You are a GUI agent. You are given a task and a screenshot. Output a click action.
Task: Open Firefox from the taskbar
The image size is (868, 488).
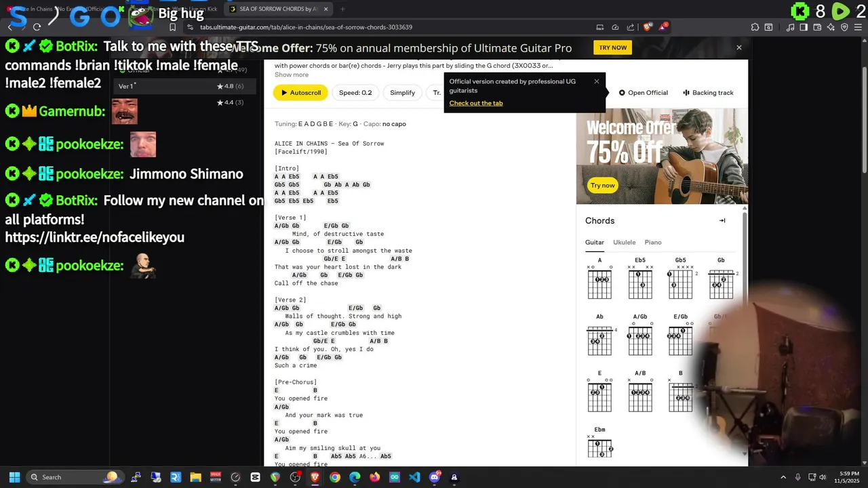375,477
